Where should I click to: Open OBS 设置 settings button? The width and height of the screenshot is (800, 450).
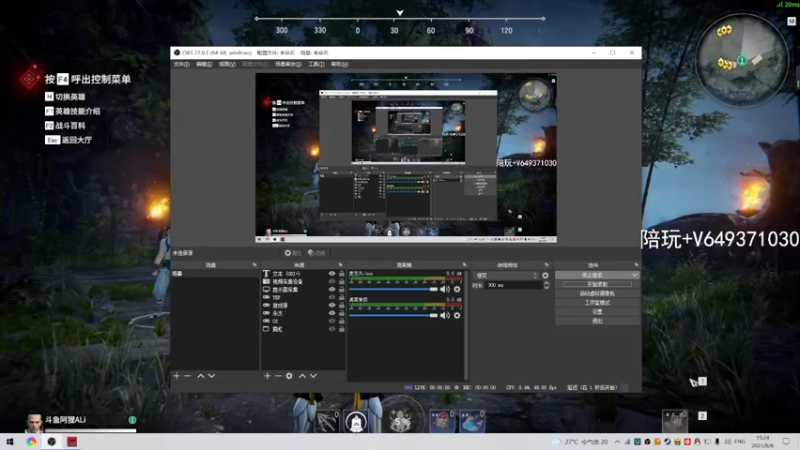click(597, 312)
